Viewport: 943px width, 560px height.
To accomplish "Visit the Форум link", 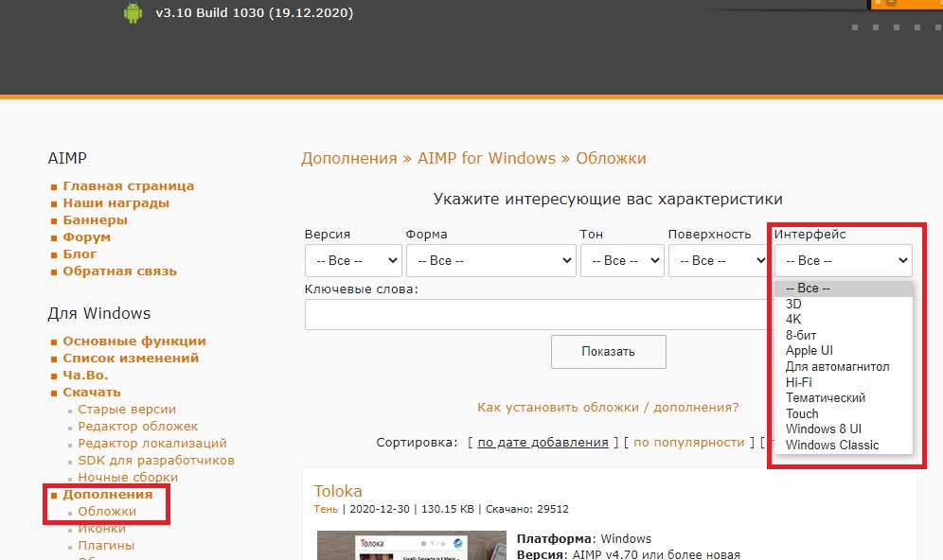I will pyautogui.click(x=86, y=237).
